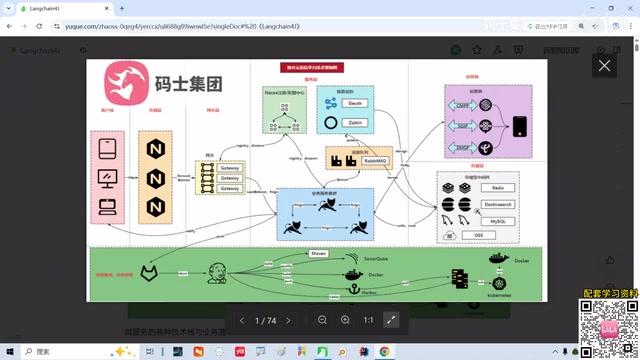640x360 pixels.
Task: Open the Chrome three-dot menu
Action: (x=631, y=26)
